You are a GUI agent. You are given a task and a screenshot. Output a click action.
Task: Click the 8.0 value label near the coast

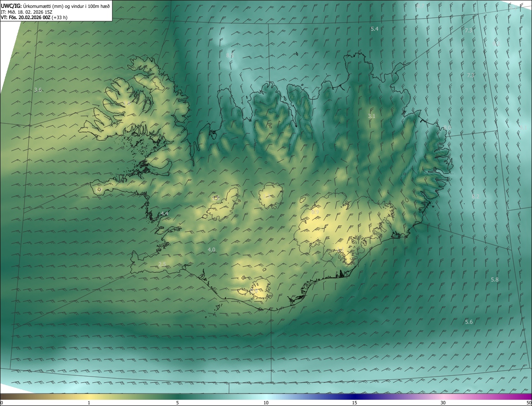click(447, 127)
